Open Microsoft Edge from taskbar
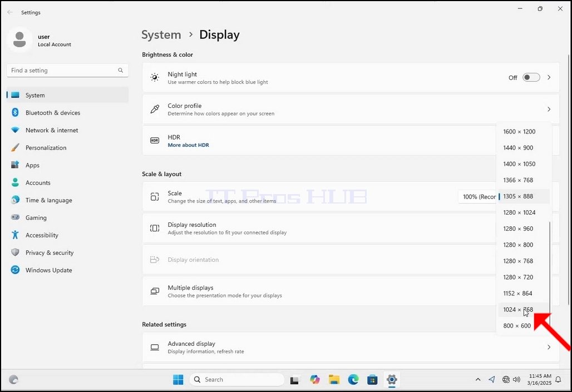The image size is (572, 392). [353, 380]
